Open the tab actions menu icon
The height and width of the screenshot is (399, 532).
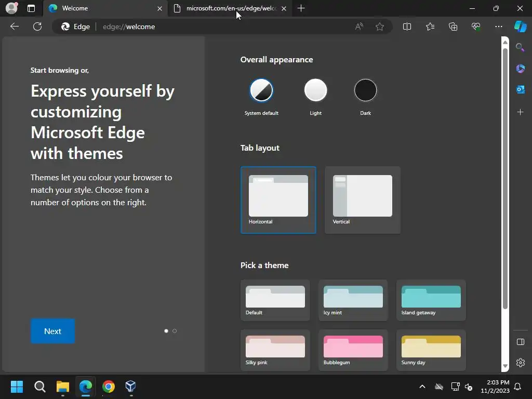[x=31, y=8]
